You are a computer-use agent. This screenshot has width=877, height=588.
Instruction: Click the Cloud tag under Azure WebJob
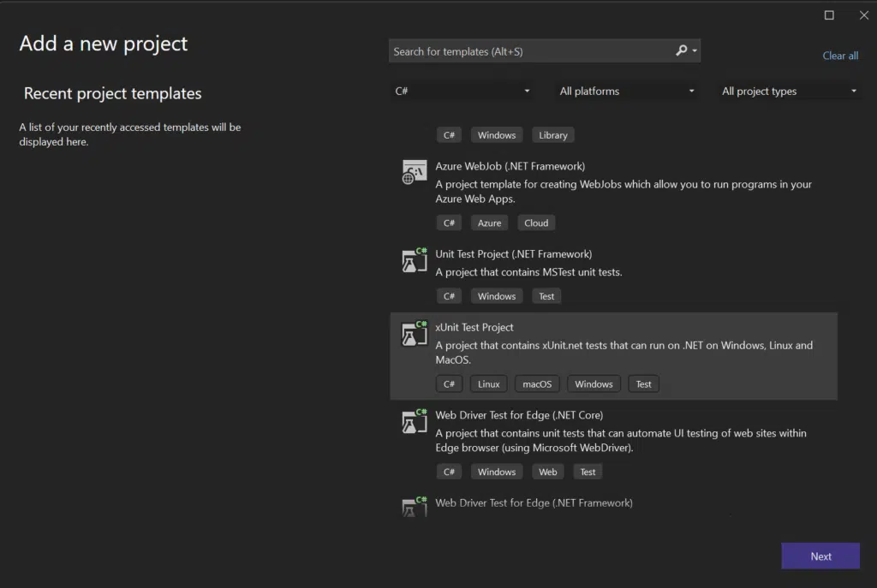[x=536, y=223]
